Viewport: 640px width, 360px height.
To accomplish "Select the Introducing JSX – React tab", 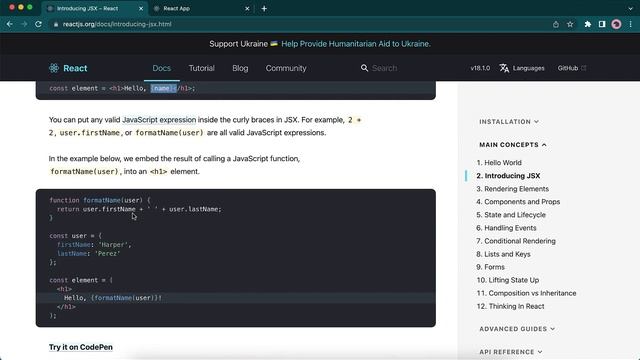I will point(95,8).
